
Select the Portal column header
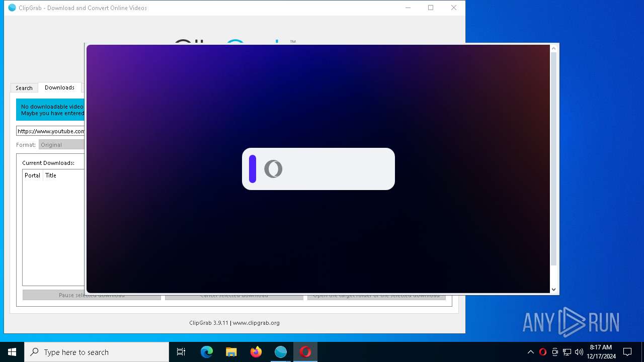tap(33, 175)
